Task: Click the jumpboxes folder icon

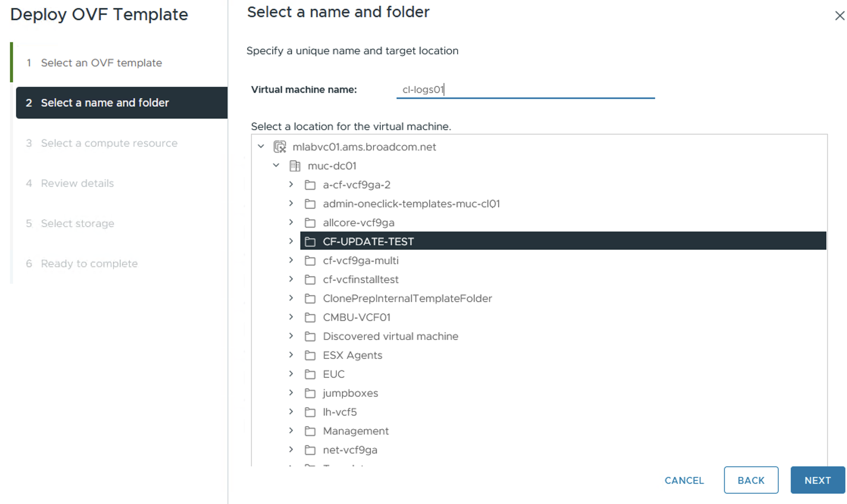Action: 310,393
